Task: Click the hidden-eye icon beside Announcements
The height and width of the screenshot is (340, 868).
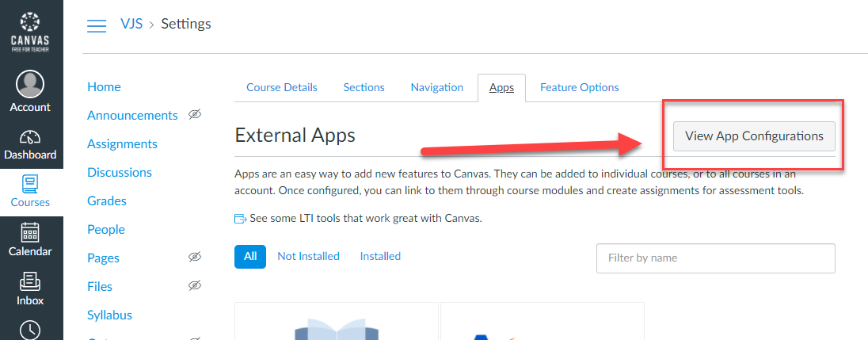Action: (194, 115)
